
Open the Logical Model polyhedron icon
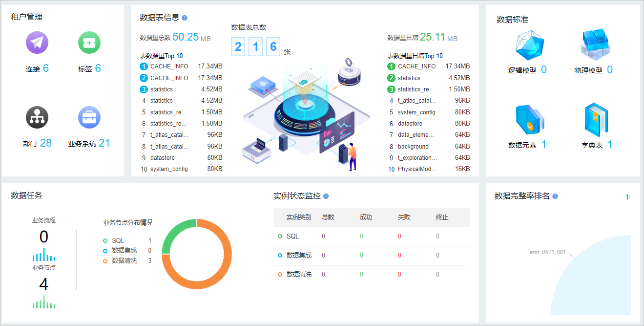coord(530,45)
